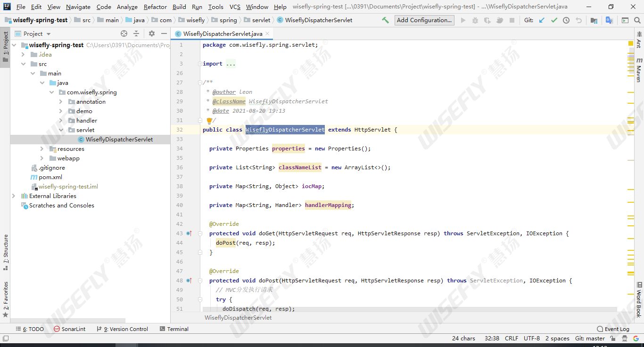Click the intention lightbulb at line 31
The height and width of the screenshot is (347, 644).
[x=209, y=121]
